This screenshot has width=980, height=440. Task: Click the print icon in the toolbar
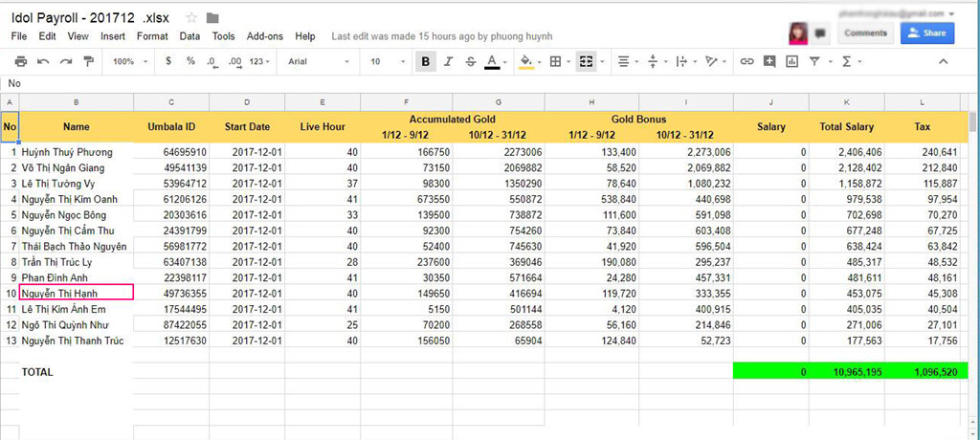[20, 61]
